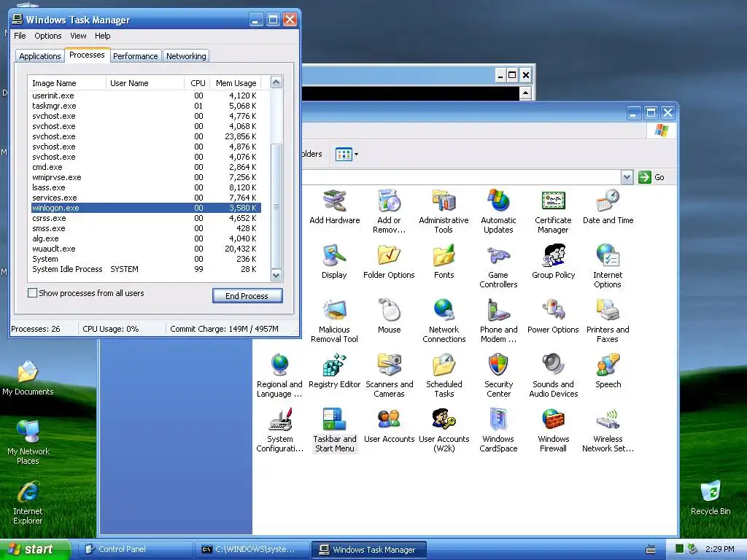Switch to the Networking tab
The width and height of the screenshot is (747, 560).
[x=186, y=56]
